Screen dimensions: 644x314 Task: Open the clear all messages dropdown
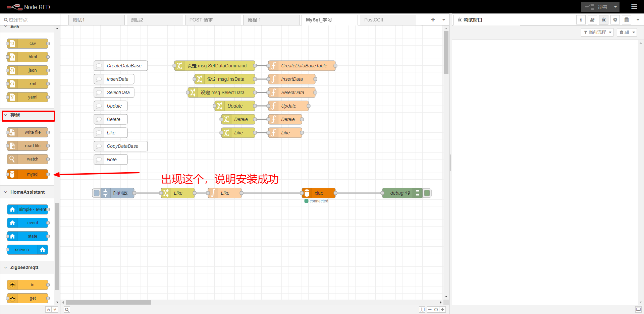pos(627,33)
